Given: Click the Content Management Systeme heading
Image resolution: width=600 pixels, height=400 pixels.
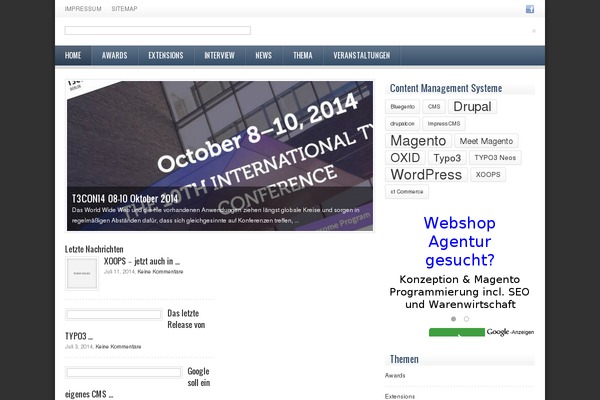Looking at the screenshot, I should [446, 88].
